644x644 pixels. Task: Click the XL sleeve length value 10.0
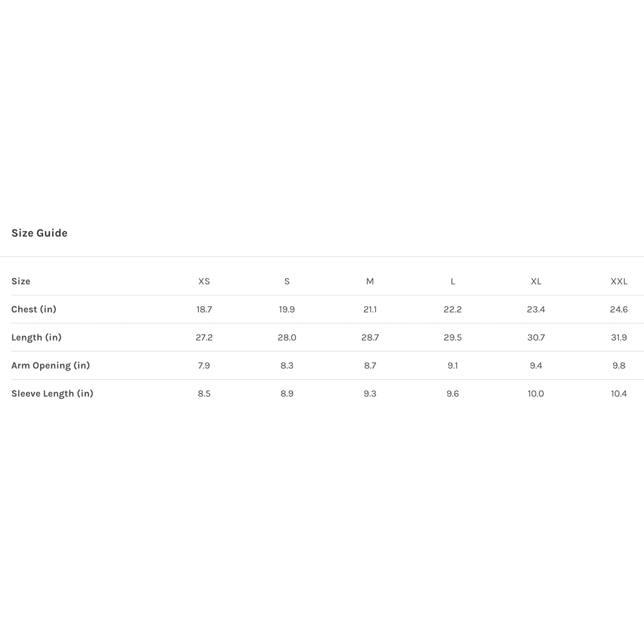click(x=536, y=393)
